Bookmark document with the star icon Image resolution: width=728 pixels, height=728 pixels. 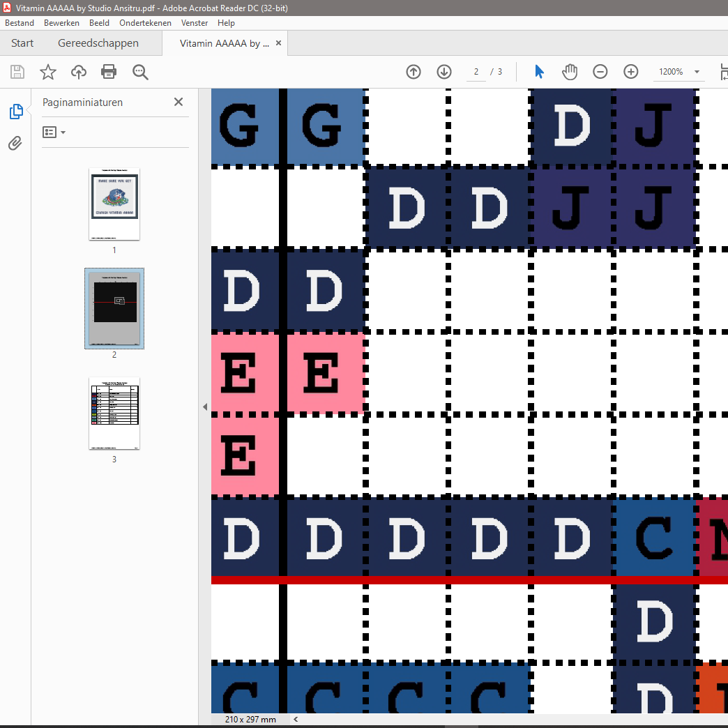(48, 72)
